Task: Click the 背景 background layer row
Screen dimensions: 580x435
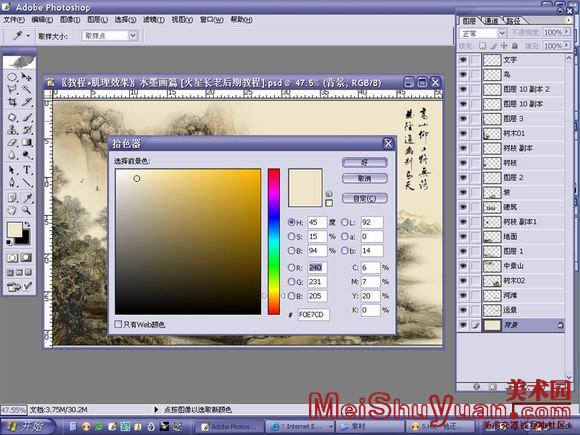Action: (510, 325)
